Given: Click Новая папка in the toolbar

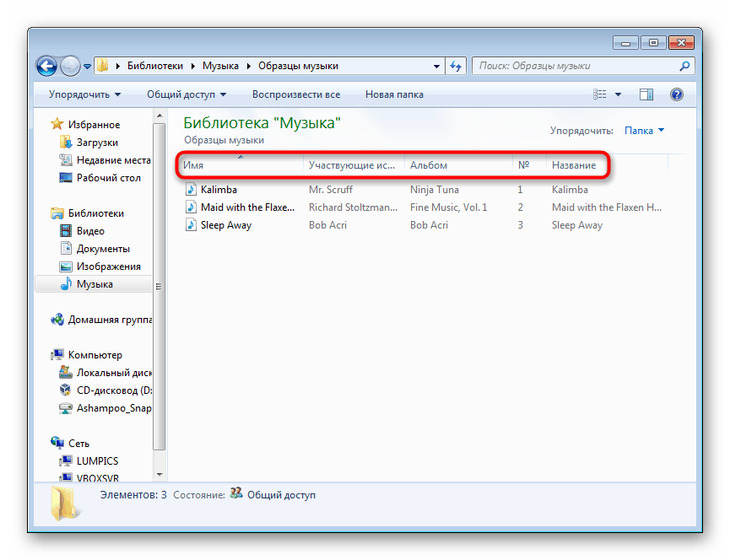Looking at the screenshot, I should tap(394, 94).
